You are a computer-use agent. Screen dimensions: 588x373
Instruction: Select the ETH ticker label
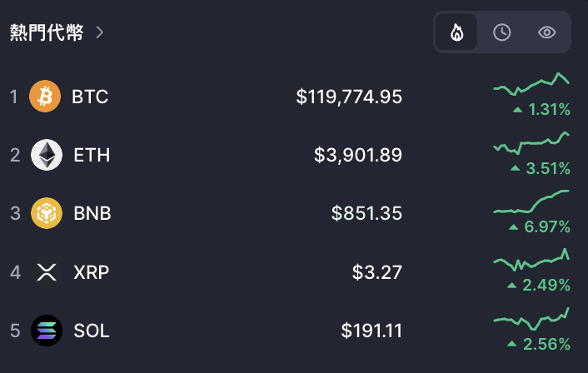92,155
